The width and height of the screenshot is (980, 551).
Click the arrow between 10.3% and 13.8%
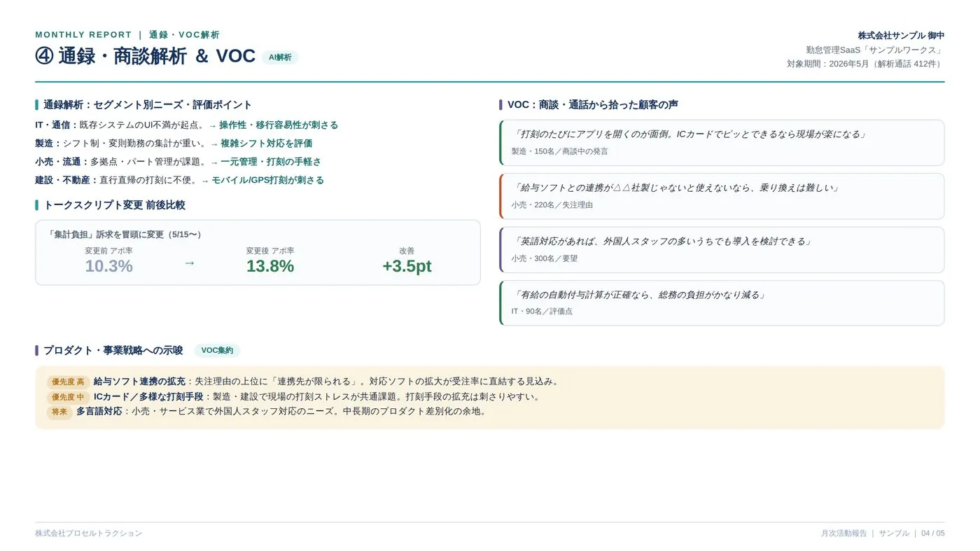click(189, 263)
